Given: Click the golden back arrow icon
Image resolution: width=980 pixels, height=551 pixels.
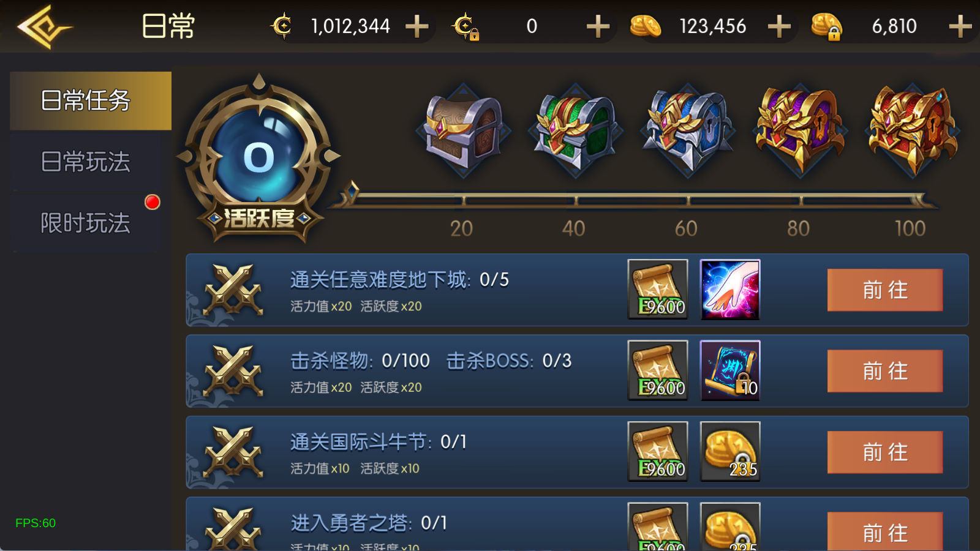Looking at the screenshot, I should 44,27.
